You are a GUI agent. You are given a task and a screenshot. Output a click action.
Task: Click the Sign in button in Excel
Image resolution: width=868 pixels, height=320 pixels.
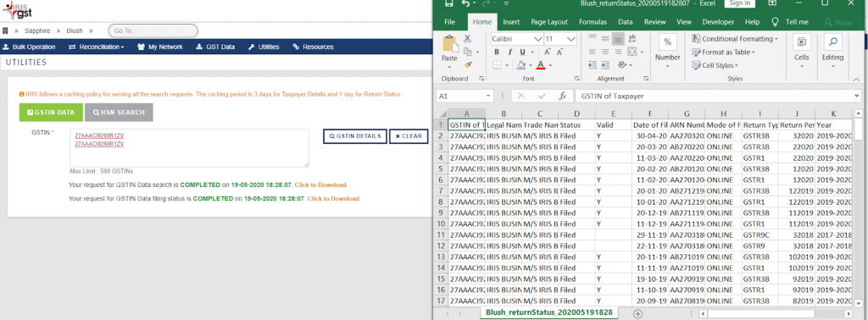click(739, 3)
